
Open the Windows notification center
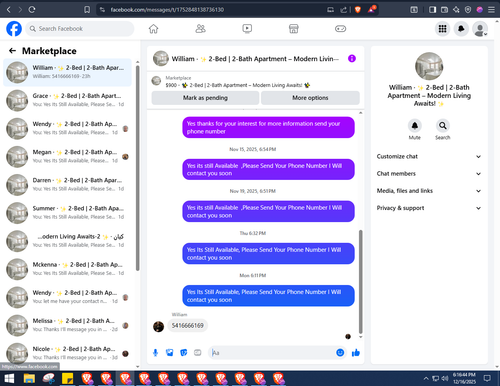tap(487, 378)
